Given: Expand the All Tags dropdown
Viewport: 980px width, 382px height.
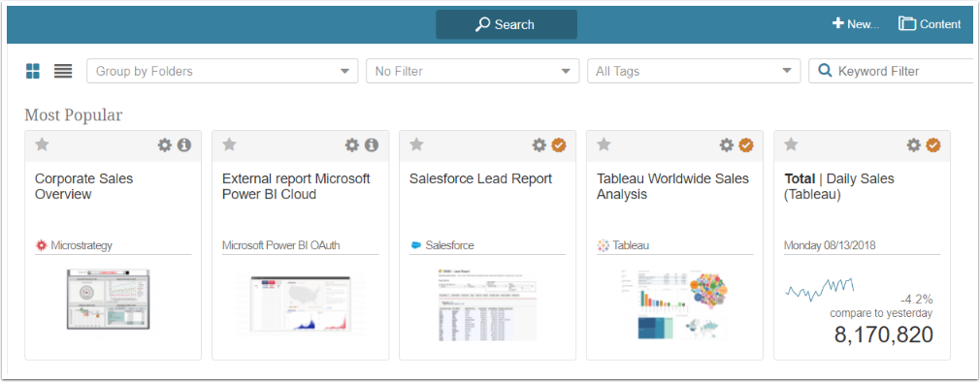Looking at the screenshot, I should point(694,71).
